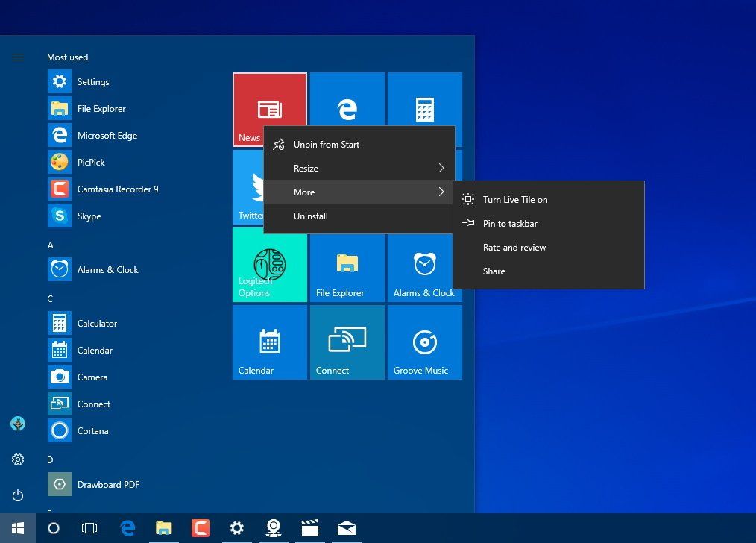Launch the Groove Music tile
This screenshot has width=756, height=543.
pos(424,342)
